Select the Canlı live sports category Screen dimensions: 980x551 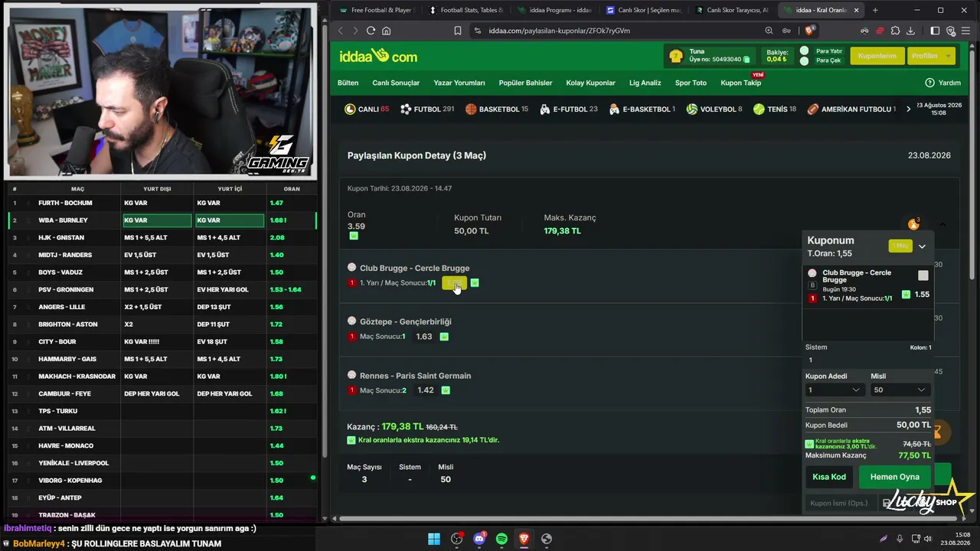(x=367, y=109)
